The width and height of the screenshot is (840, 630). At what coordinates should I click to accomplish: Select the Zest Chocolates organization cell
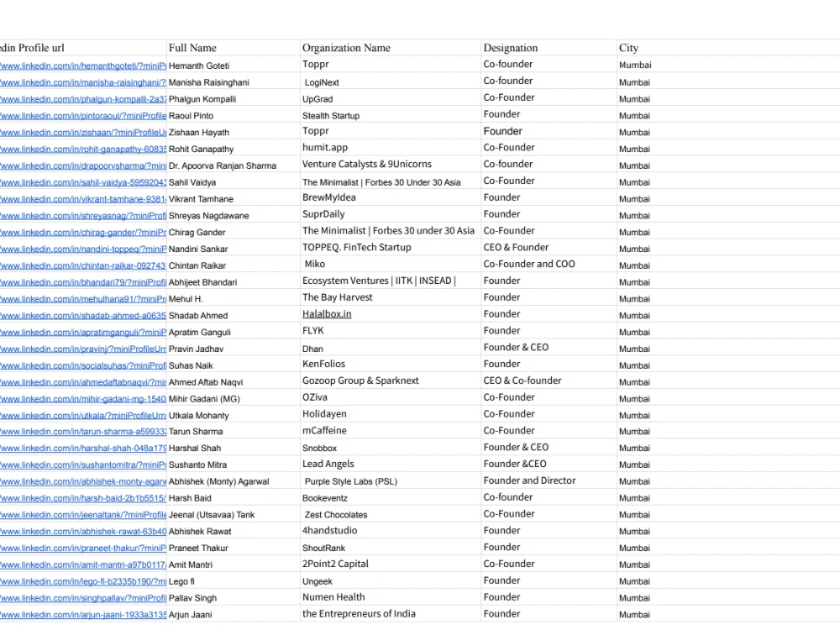[391, 514]
